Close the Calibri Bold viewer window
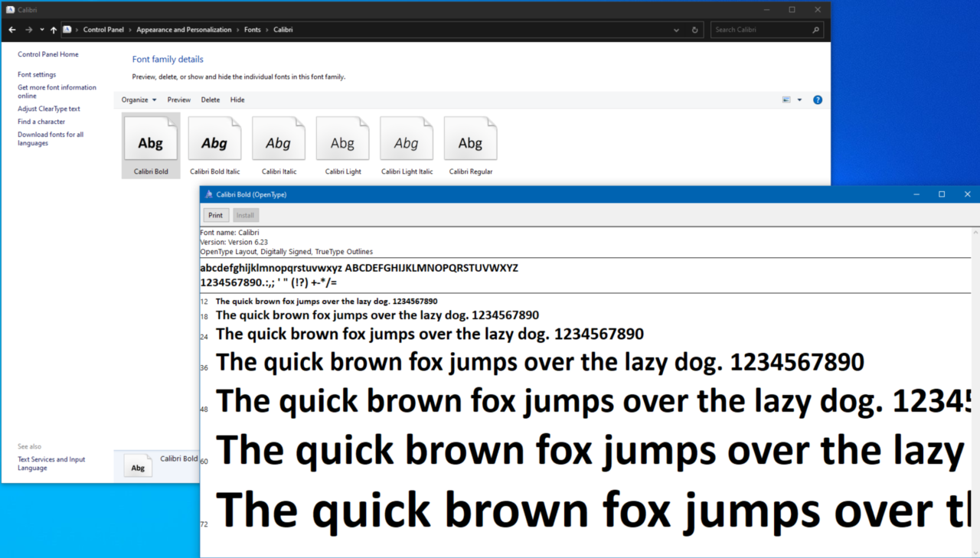Screen dimensions: 980x558 point(967,194)
